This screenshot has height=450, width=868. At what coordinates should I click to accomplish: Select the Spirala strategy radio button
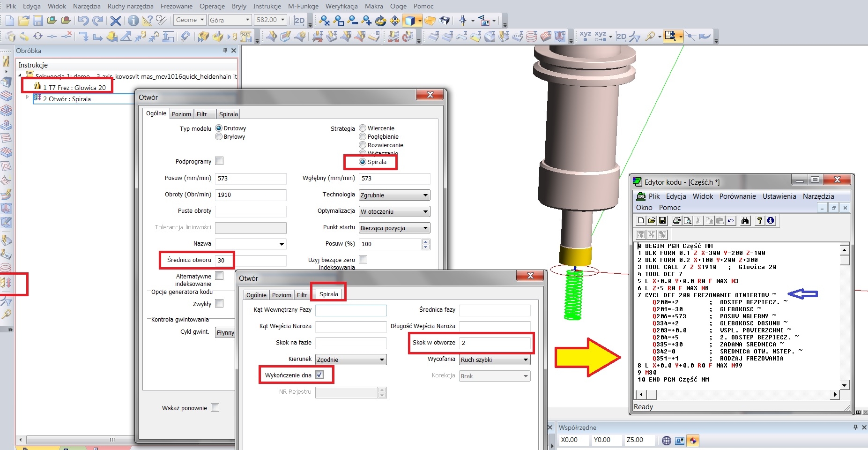click(x=363, y=162)
